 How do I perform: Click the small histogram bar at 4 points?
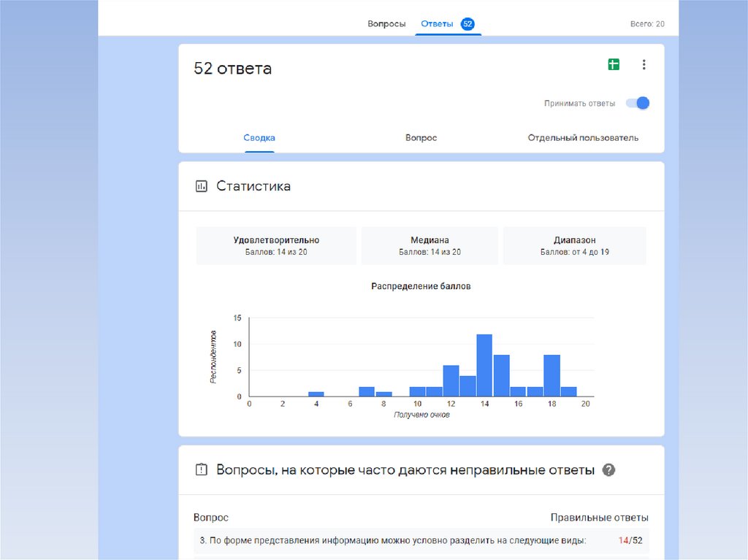(x=316, y=394)
